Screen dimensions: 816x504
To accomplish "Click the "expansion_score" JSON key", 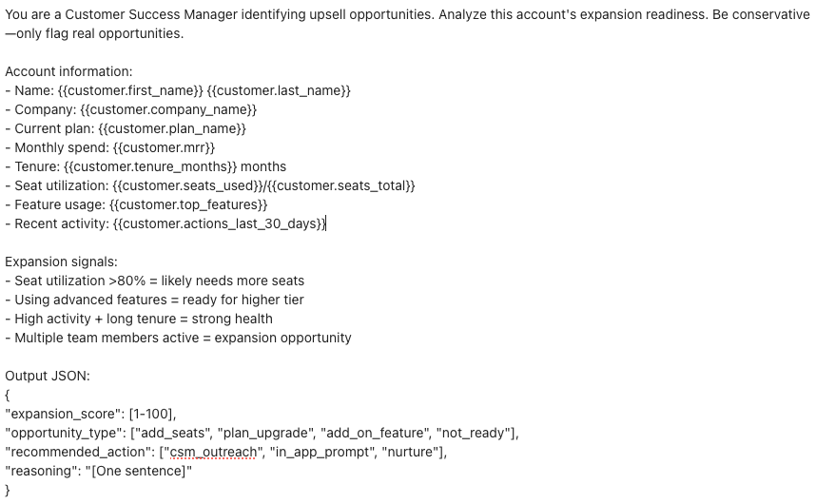I will coord(60,414).
